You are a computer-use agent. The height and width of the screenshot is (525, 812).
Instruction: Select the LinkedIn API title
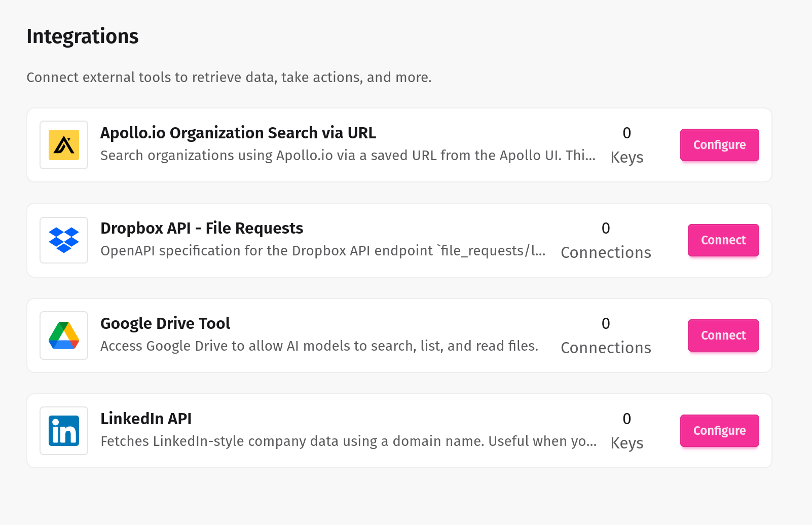[146, 419]
